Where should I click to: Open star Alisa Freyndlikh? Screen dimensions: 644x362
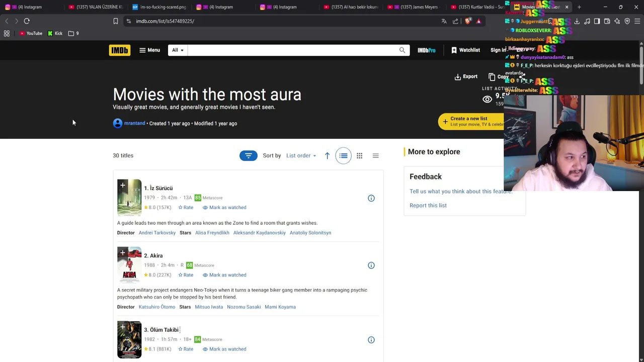[212, 233]
